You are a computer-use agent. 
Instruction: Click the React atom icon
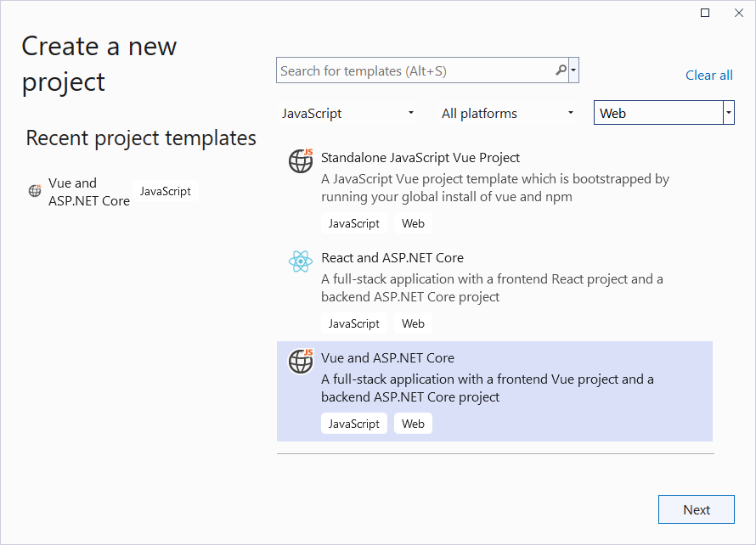point(301,261)
